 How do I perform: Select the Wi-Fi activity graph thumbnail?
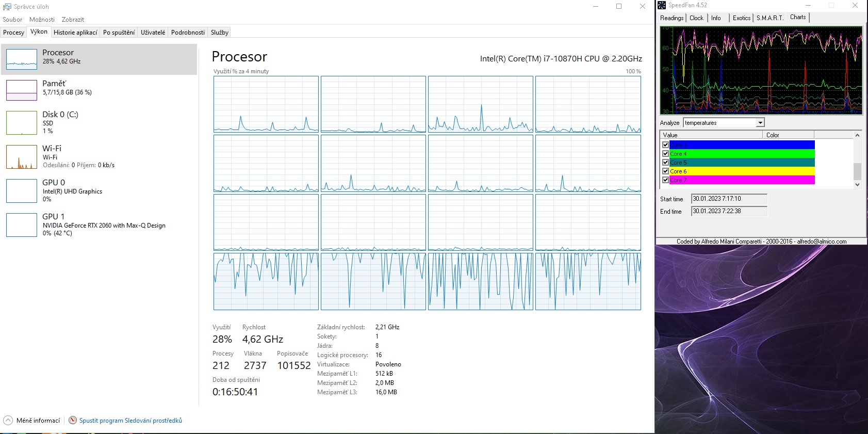click(22, 157)
